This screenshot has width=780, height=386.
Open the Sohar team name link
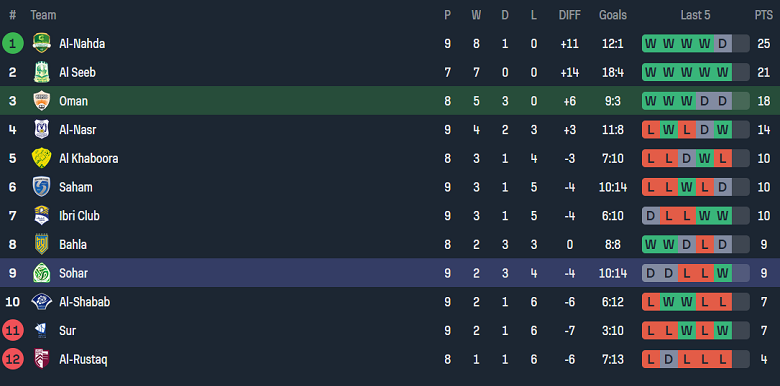pyautogui.click(x=74, y=273)
